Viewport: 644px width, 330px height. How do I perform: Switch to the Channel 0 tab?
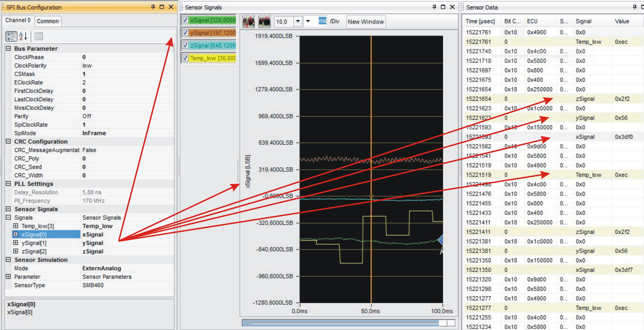point(18,20)
